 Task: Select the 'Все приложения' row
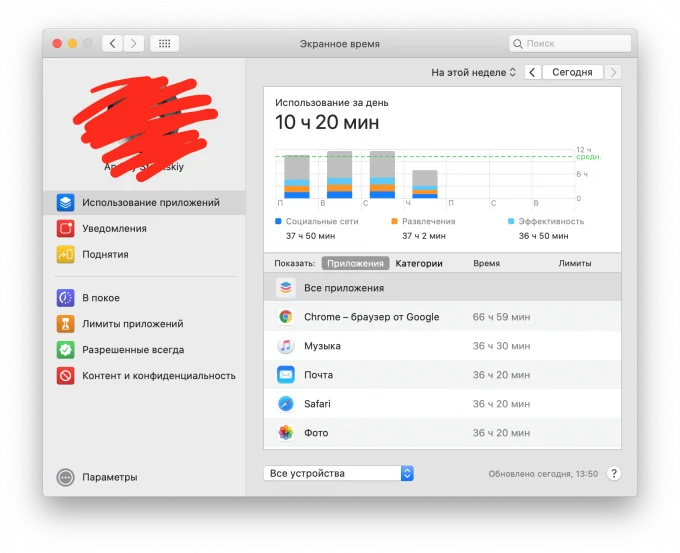point(442,288)
